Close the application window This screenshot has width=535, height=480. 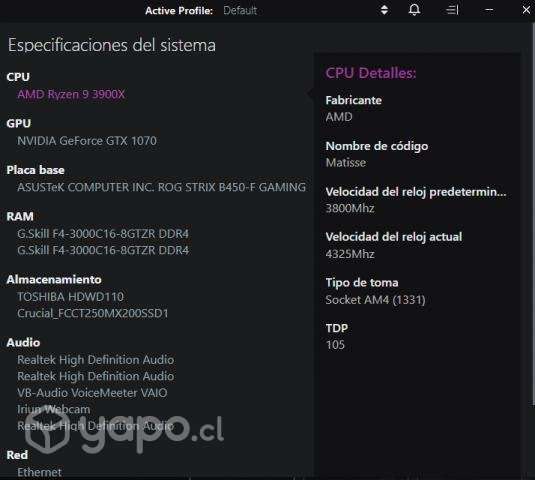[x=526, y=10]
